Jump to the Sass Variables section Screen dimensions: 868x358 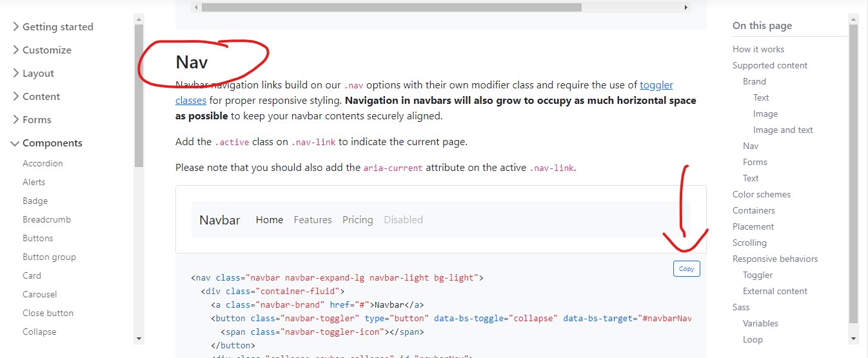click(x=760, y=323)
